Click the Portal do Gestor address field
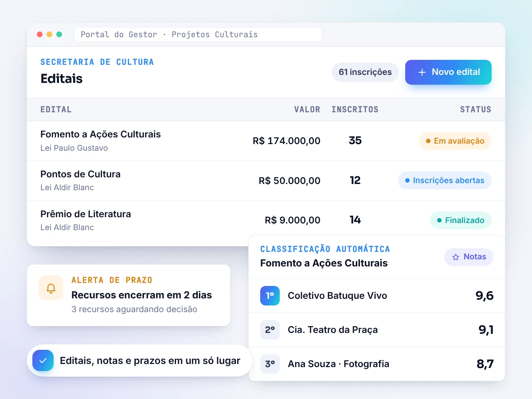Image resolution: width=532 pixels, height=399 pixels. (198, 35)
